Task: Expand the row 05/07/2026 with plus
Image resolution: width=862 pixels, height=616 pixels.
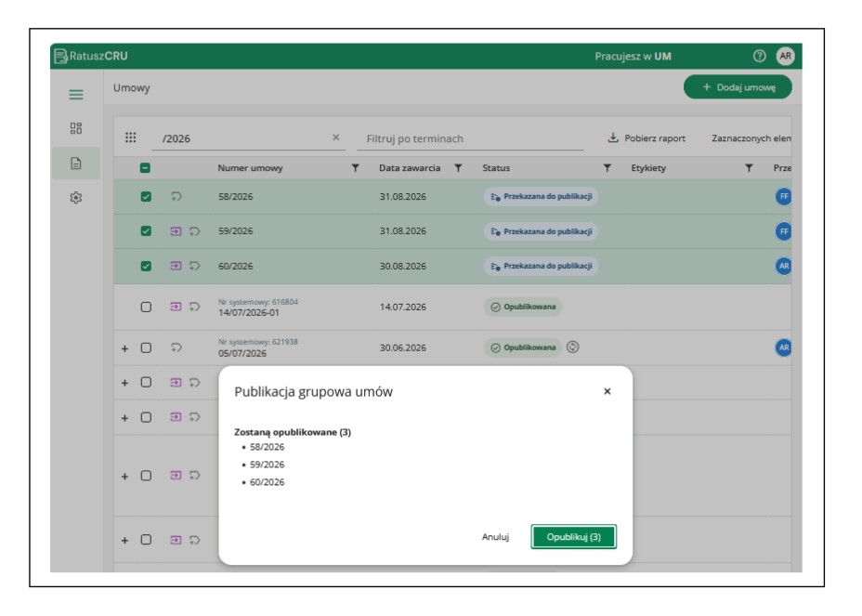Action: 124,348
